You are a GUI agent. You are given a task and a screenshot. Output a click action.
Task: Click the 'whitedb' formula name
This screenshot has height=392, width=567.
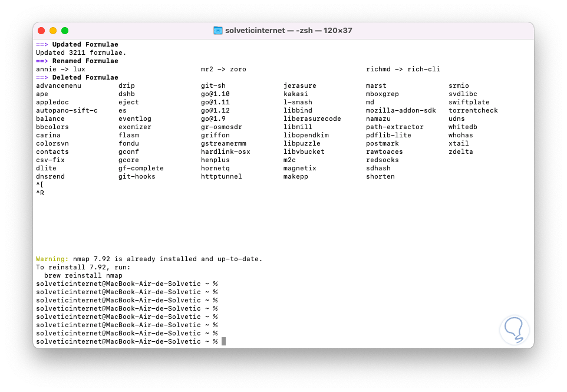(x=463, y=127)
